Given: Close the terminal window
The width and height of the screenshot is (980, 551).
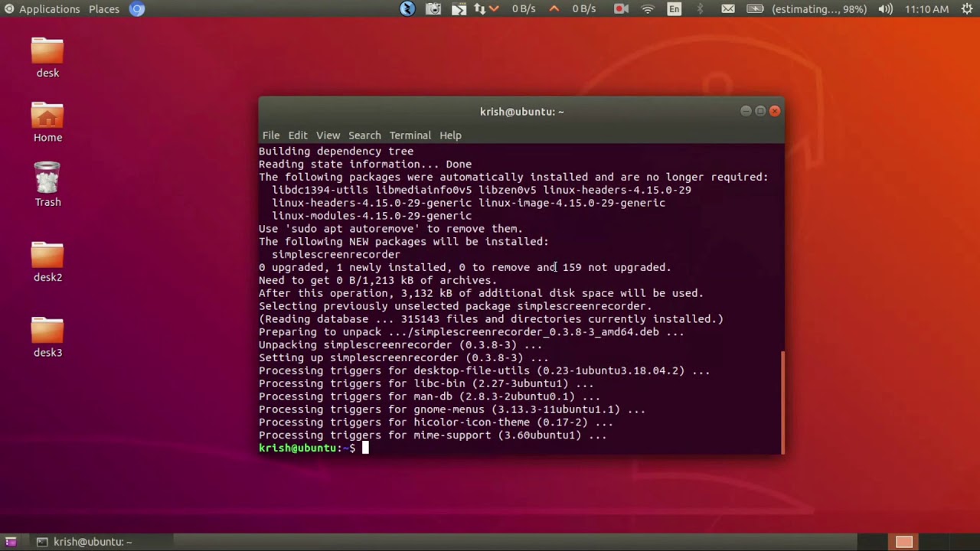Looking at the screenshot, I should click(775, 111).
